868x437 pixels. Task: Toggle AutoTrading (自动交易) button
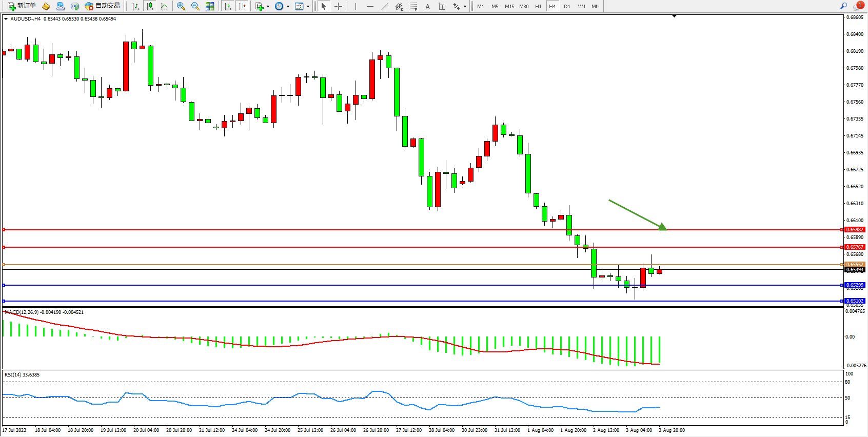[x=102, y=6]
